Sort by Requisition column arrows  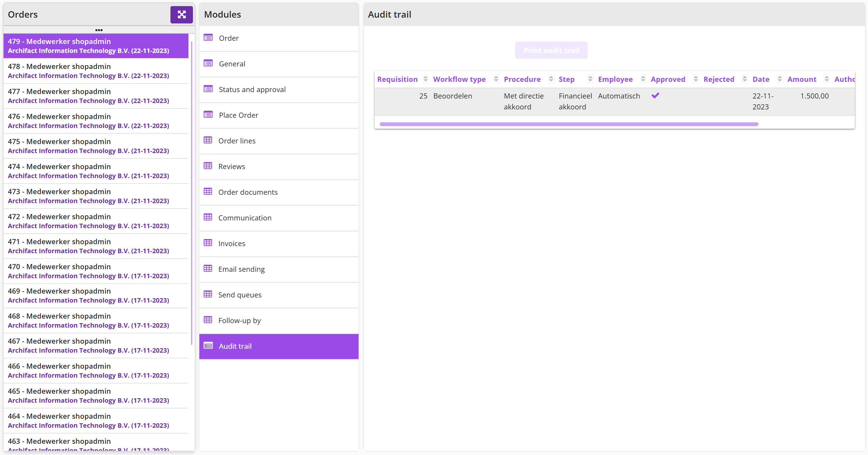pos(426,79)
